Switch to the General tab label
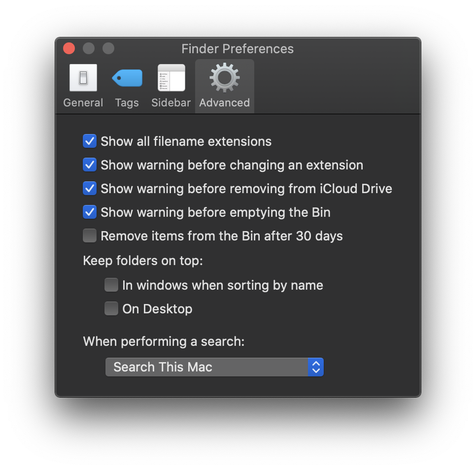Screen dimensions: 476x470 (83, 103)
